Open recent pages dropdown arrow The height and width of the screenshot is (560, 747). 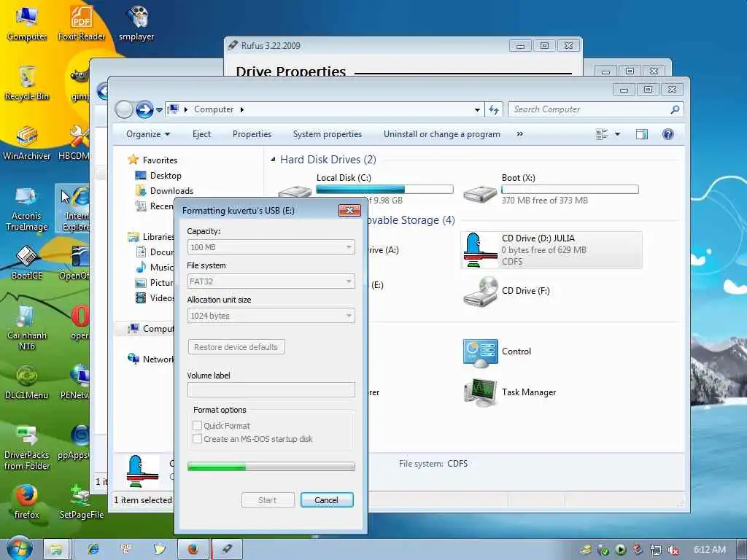159,110
